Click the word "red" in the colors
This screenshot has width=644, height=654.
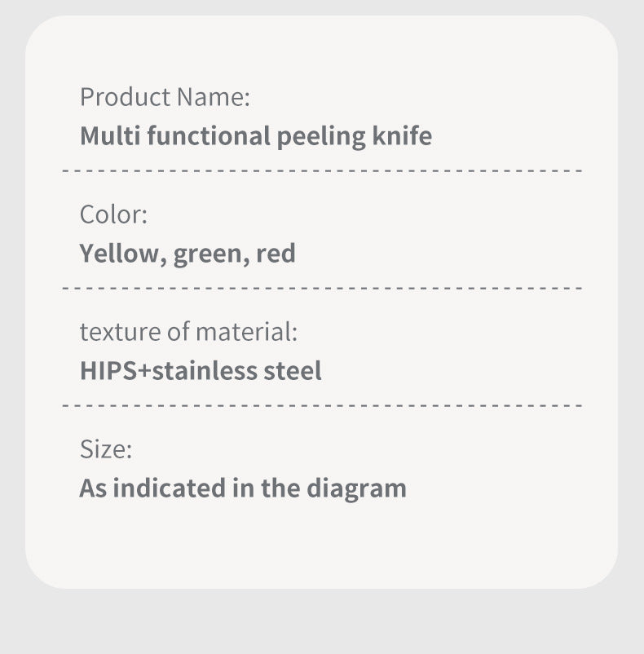[276, 254]
